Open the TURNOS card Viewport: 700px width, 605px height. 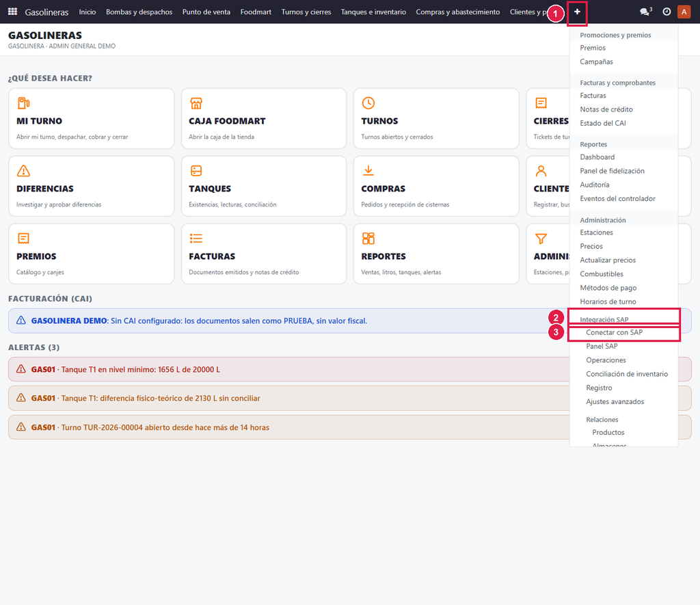(436, 118)
